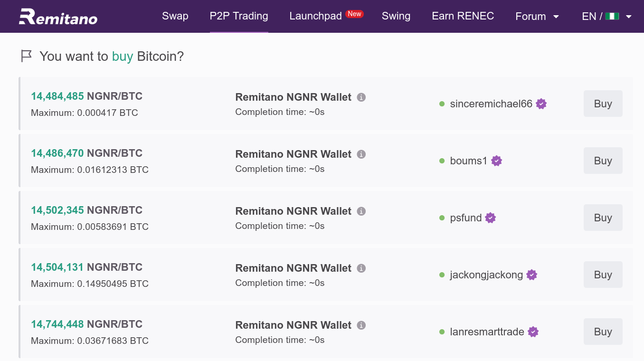644x361 pixels.
Task: Open the EN language selector dropdown
Action: tap(606, 16)
